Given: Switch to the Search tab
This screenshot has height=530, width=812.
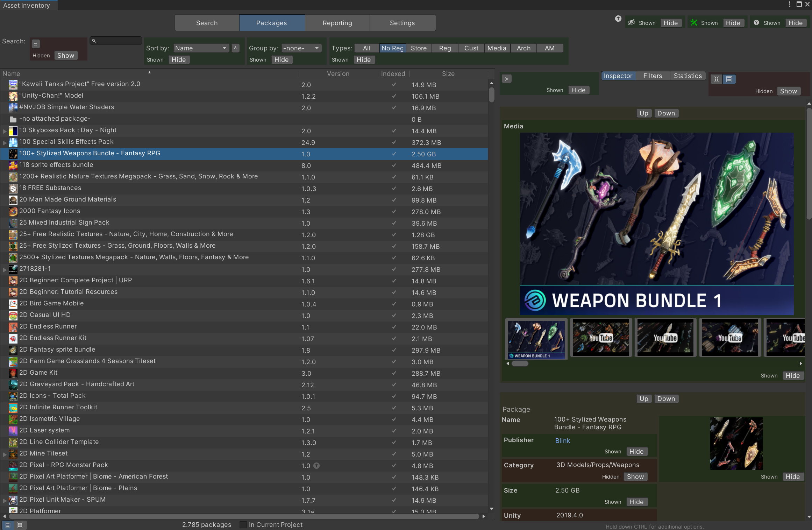Looking at the screenshot, I should (x=207, y=23).
